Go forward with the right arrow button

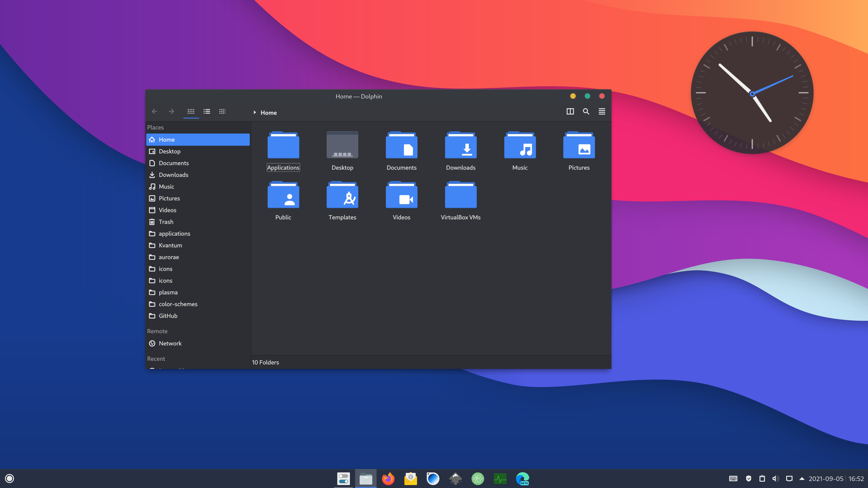tap(171, 111)
